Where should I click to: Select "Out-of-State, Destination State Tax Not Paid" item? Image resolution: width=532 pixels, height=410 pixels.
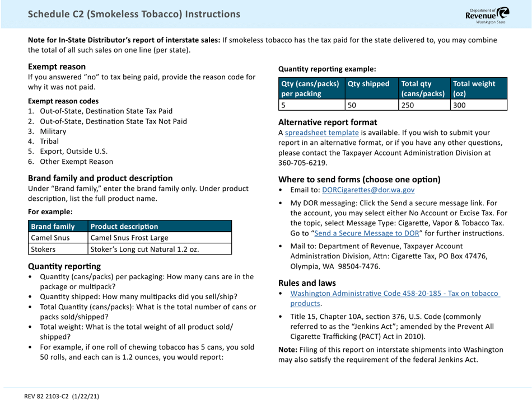[113, 121]
